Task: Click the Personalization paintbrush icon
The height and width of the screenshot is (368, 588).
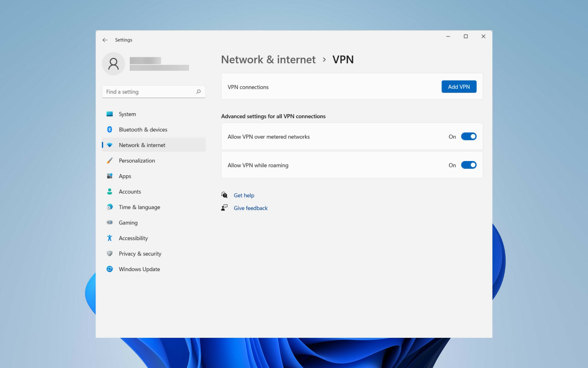Action: click(x=109, y=160)
